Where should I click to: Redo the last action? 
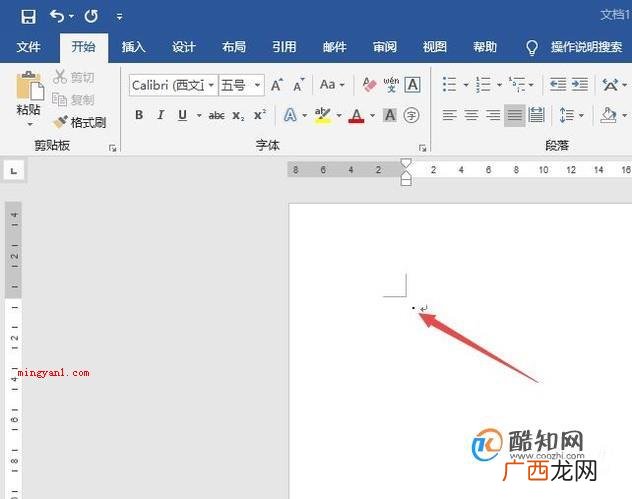tap(91, 16)
